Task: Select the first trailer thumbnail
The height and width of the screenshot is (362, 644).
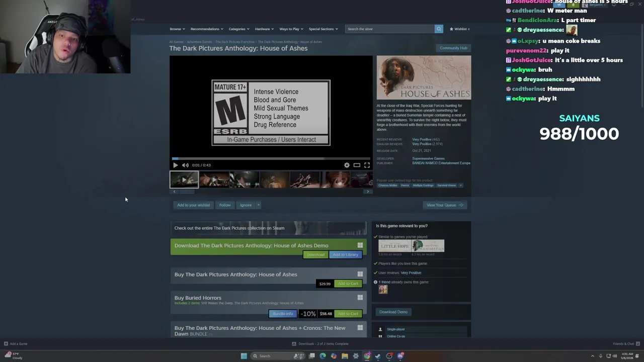Action: click(184, 179)
